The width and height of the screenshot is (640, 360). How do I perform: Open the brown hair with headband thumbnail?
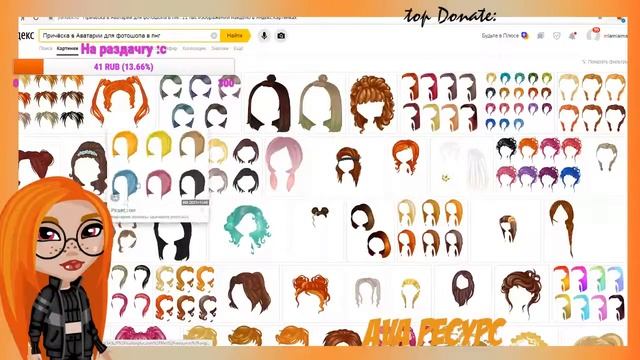(348, 167)
